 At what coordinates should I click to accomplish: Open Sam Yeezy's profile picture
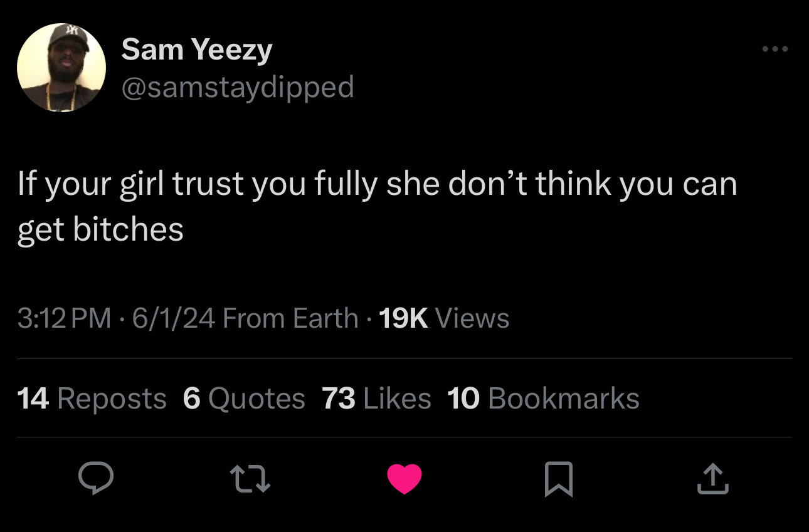tap(61, 68)
